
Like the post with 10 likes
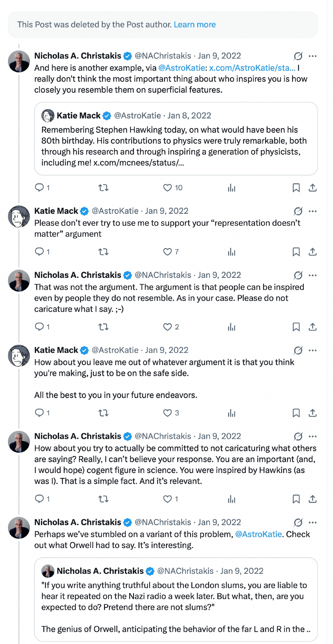[167, 187]
